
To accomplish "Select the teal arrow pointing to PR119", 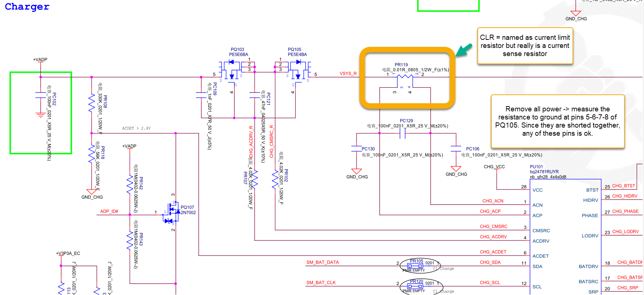I will pos(464,50).
